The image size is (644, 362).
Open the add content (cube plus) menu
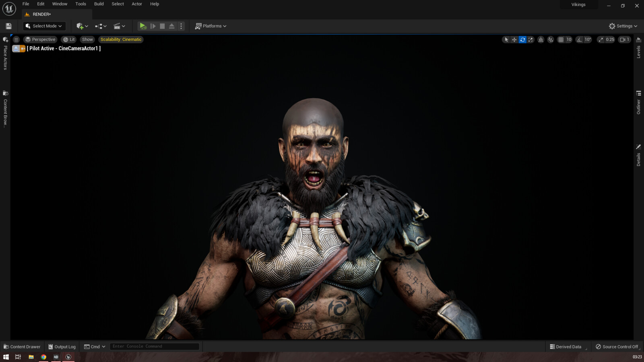point(82,26)
